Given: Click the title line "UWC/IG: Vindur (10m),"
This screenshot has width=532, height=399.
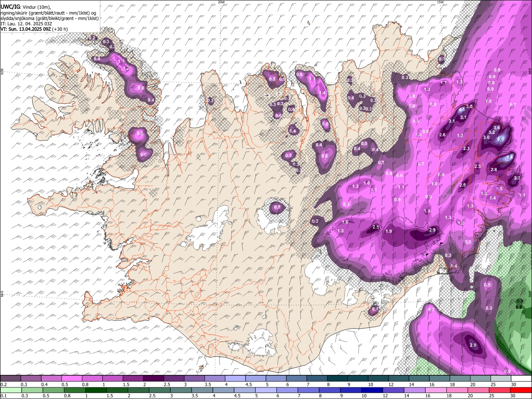Looking at the screenshot, I should (x=25, y=7).
